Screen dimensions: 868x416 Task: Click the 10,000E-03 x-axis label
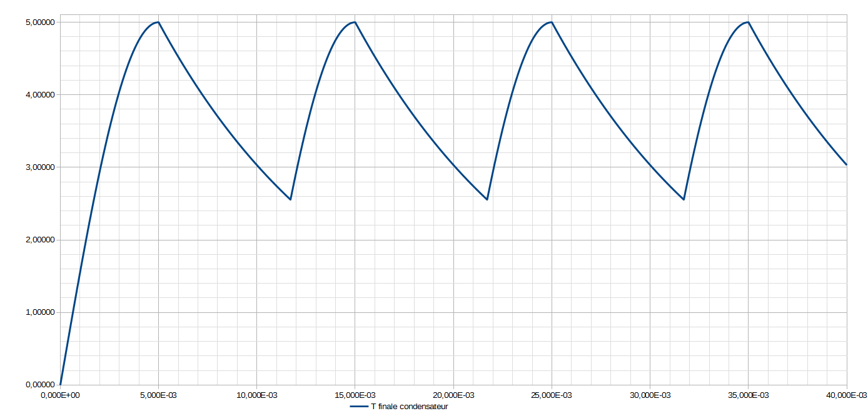click(x=257, y=395)
